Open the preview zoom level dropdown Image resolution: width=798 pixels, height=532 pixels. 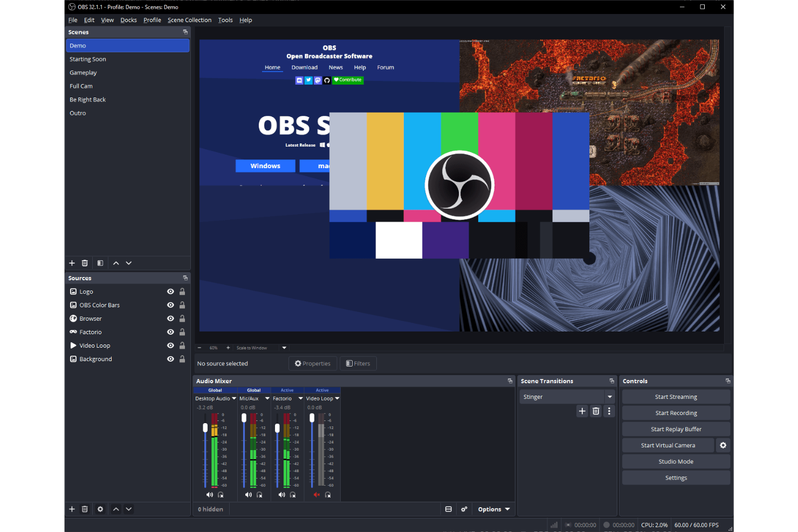pos(284,348)
